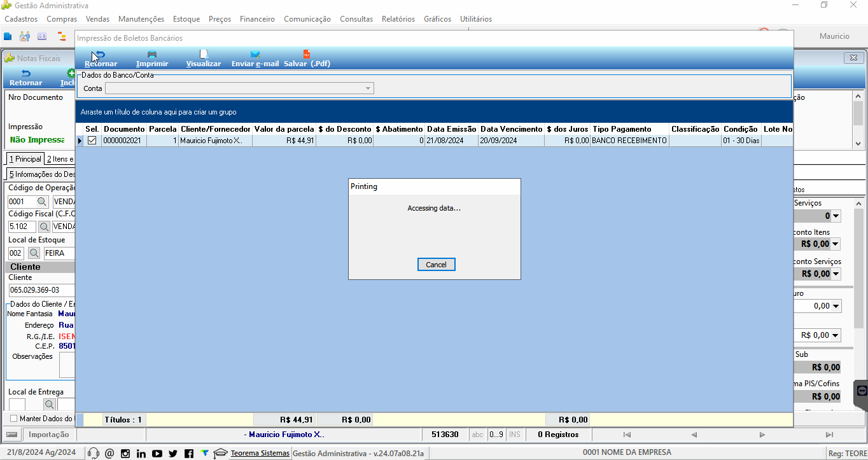Expand the R$ 0,00 dropdown above Sub
Viewport: 868px width, 460px height.
(x=836, y=335)
